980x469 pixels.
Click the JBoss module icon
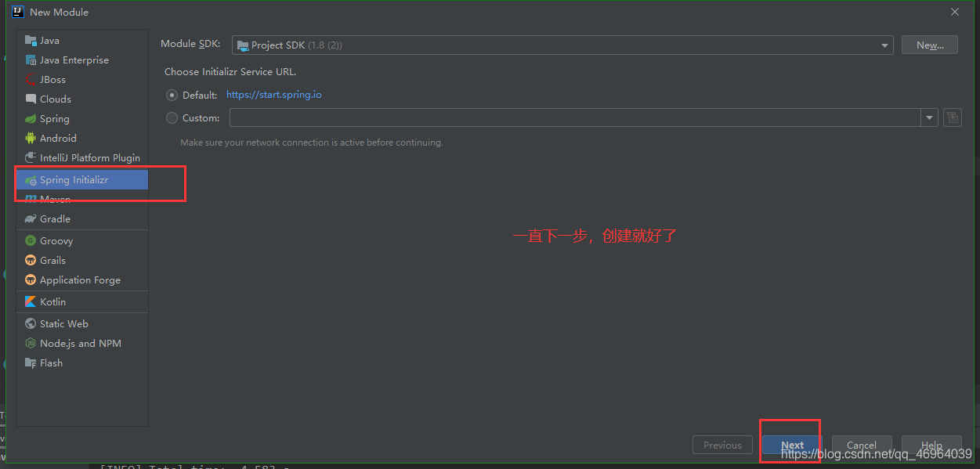(31, 80)
